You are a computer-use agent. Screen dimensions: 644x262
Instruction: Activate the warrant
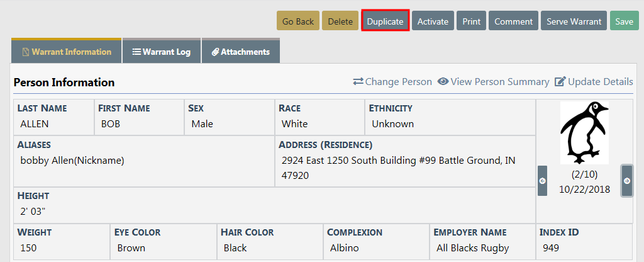tap(433, 21)
